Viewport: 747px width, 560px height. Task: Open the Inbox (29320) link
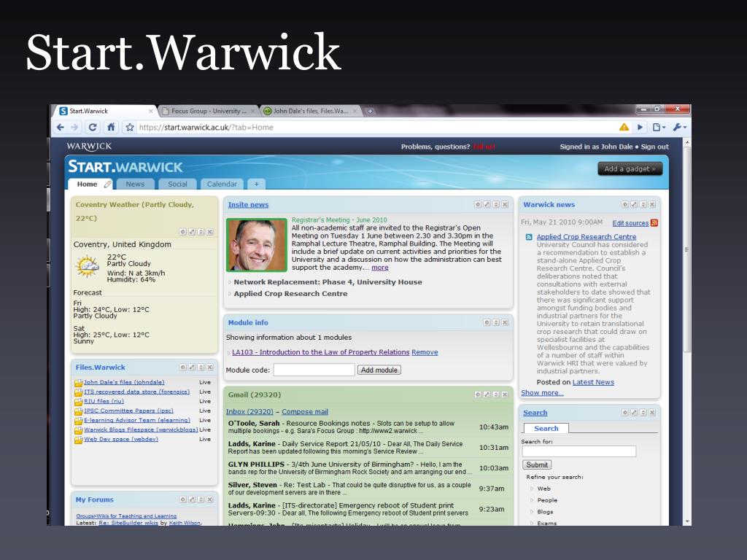click(249, 412)
